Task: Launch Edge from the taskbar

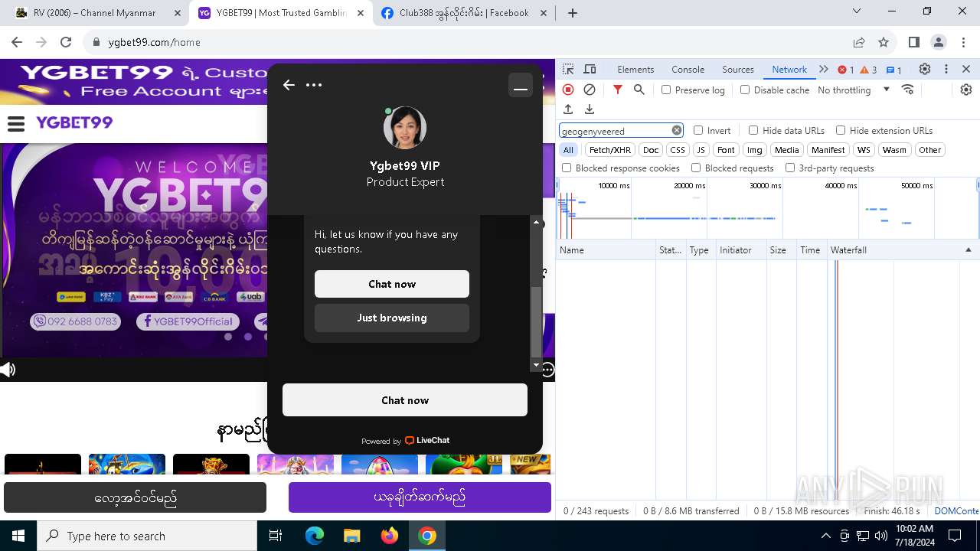Action: 315,536
